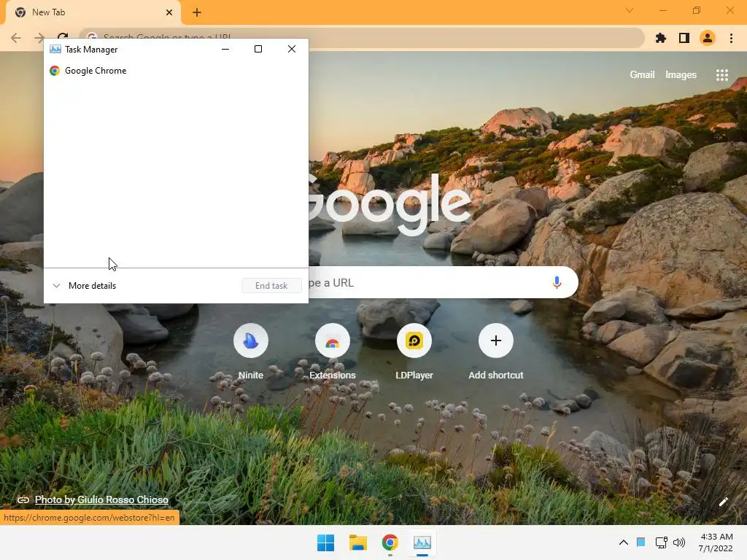Click the End task button

coord(271,286)
